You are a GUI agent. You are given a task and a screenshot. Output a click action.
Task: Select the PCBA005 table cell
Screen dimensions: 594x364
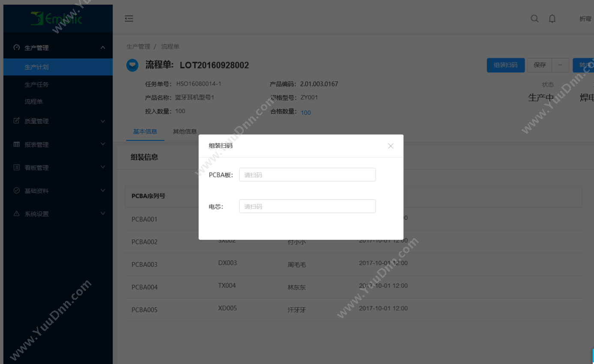click(144, 310)
